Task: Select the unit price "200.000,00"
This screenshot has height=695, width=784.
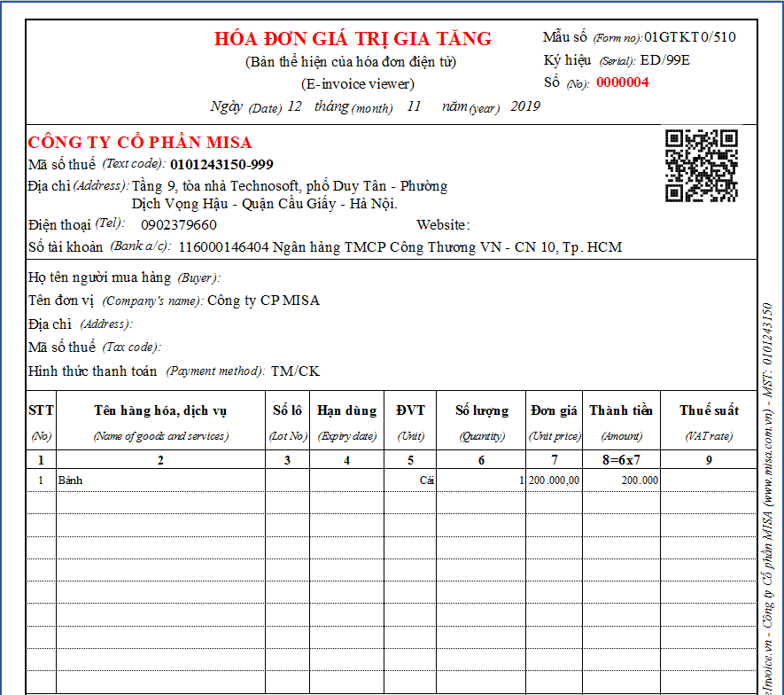Action: tap(554, 480)
